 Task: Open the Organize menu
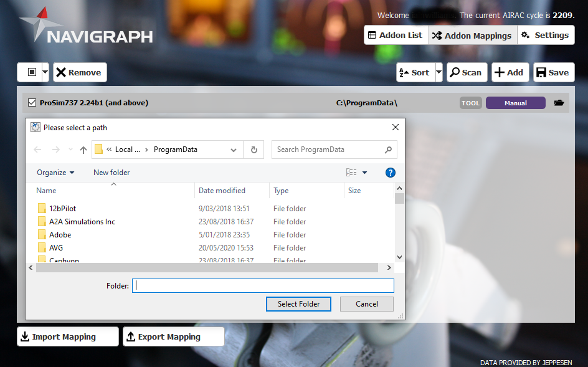[x=55, y=173]
